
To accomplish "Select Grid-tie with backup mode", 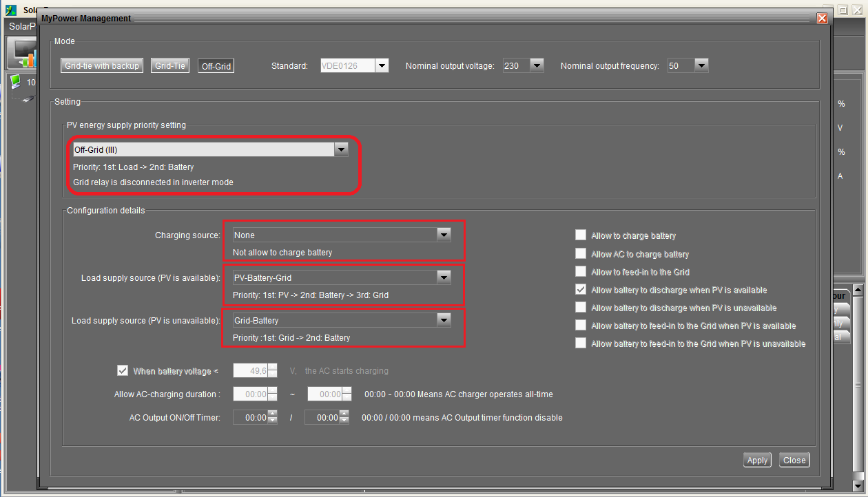I will (102, 66).
